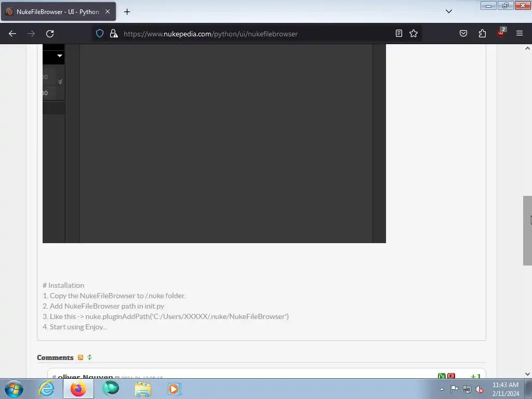Refresh comments with the green arrows icon
The image size is (532, 399).
(89, 357)
